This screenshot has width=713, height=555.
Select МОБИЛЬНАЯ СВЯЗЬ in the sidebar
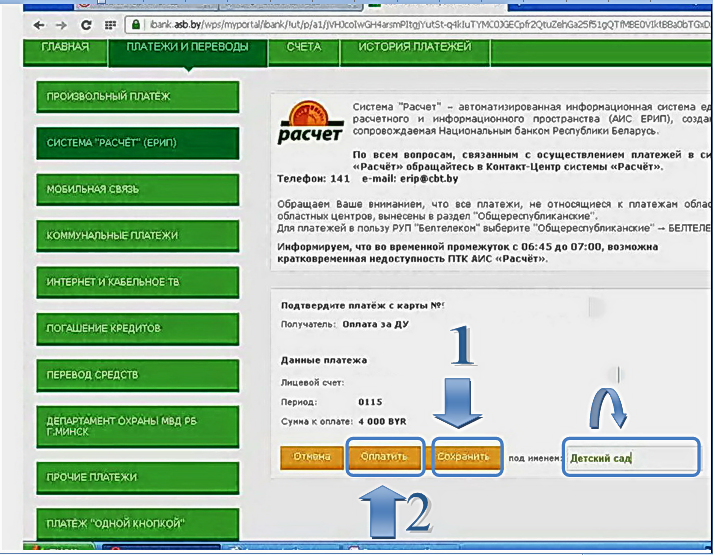click(137, 189)
